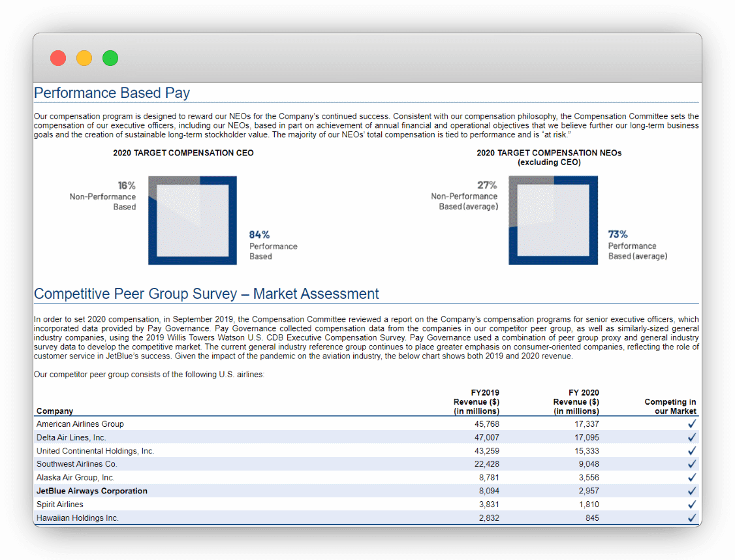Select the 'JetBlue Airways Corporation' bold company name
Viewport: 735px width, 560px height.
tap(92, 491)
